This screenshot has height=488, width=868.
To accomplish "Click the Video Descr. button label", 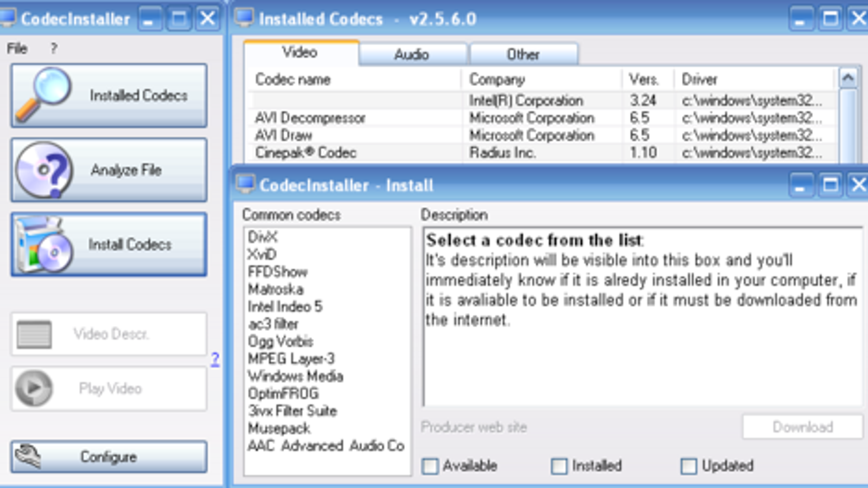I will pos(111,334).
